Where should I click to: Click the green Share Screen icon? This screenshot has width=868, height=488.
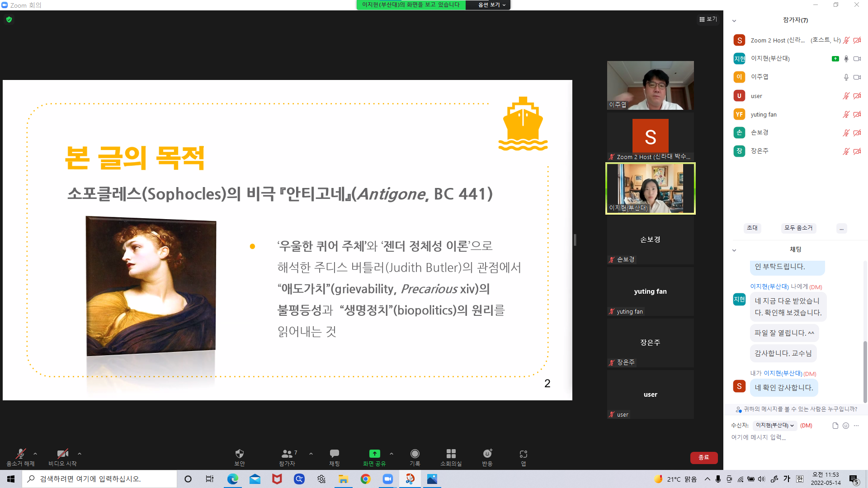pos(374,454)
